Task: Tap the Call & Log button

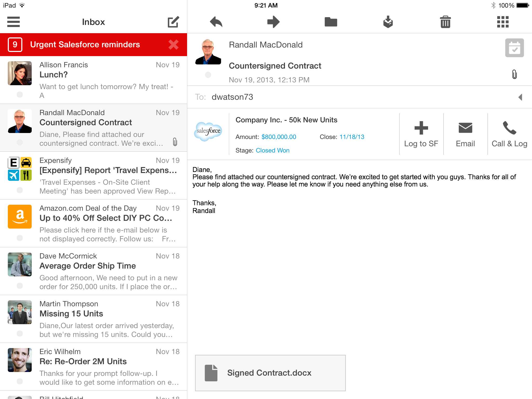Action: click(509, 134)
